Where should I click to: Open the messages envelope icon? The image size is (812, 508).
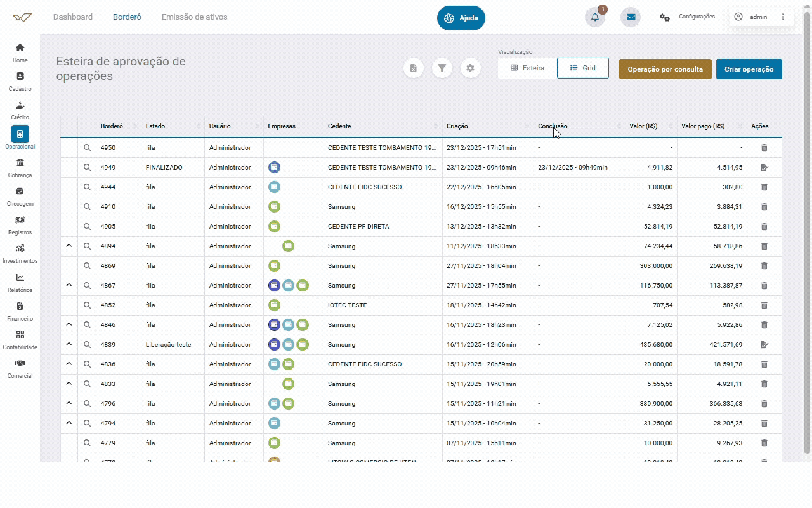[631, 17]
